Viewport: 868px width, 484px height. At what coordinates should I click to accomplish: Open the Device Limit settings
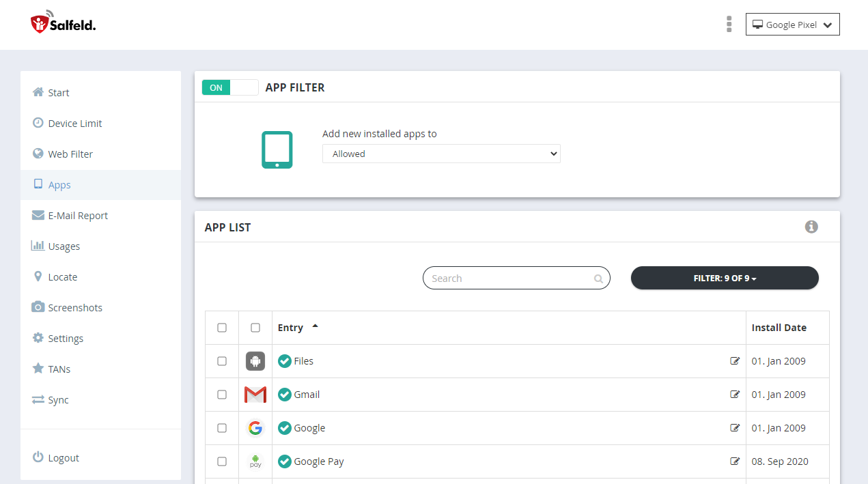75,123
